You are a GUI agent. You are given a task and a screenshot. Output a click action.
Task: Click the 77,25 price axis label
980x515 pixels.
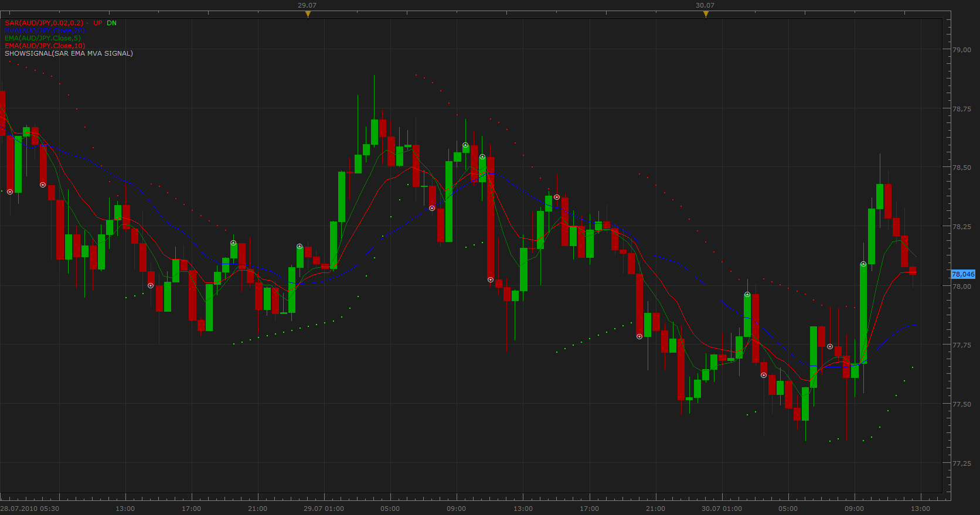click(961, 463)
